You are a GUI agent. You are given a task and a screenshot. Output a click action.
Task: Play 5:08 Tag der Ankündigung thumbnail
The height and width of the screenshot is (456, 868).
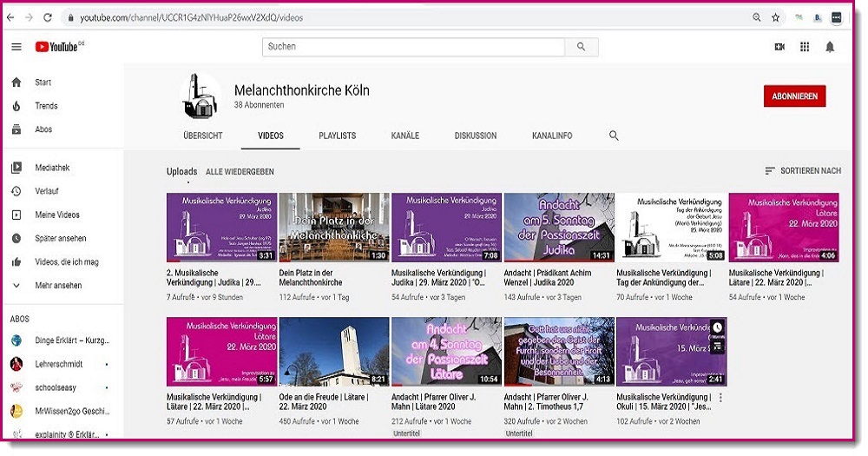coord(672,228)
